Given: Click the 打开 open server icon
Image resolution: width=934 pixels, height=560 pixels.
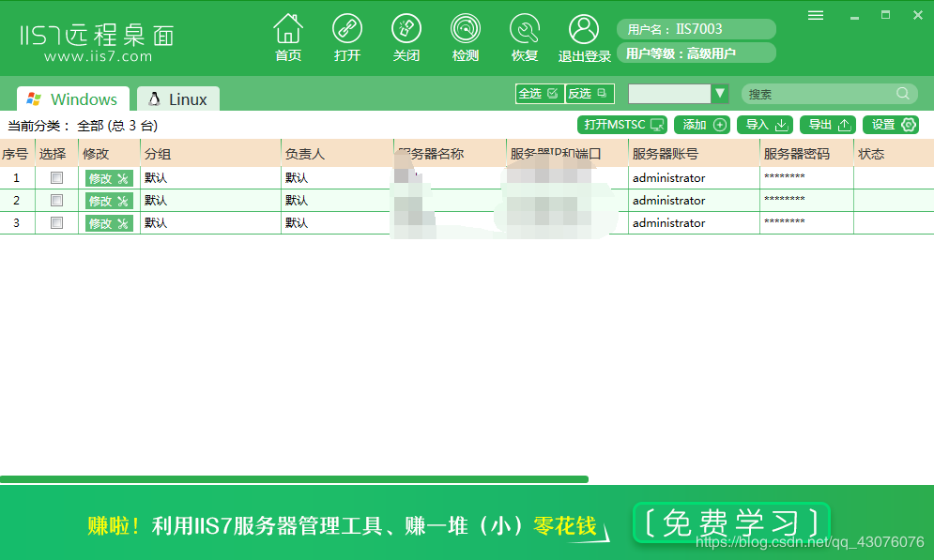Looking at the screenshot, I should (347, 36).
